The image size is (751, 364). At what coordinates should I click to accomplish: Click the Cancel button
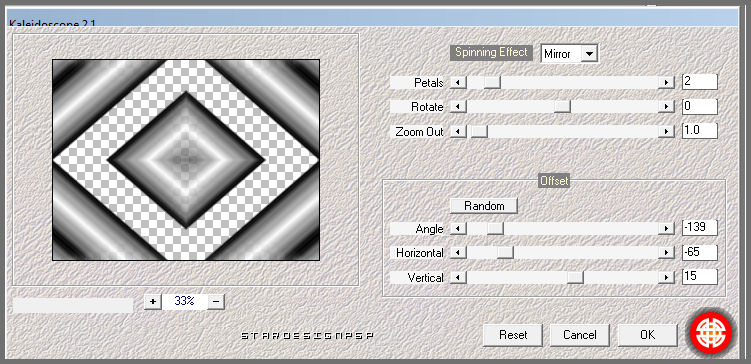[x=580, y=335]
